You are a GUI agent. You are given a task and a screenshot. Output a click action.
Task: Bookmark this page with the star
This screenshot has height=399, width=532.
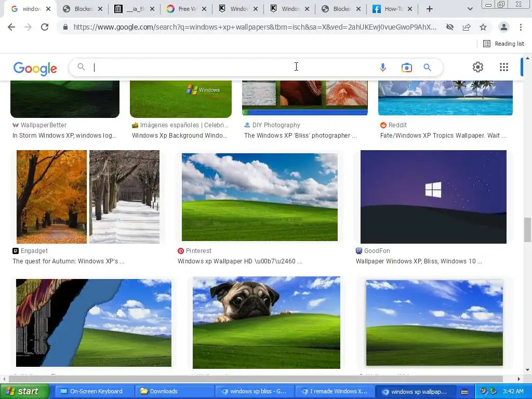coord(483,27)
